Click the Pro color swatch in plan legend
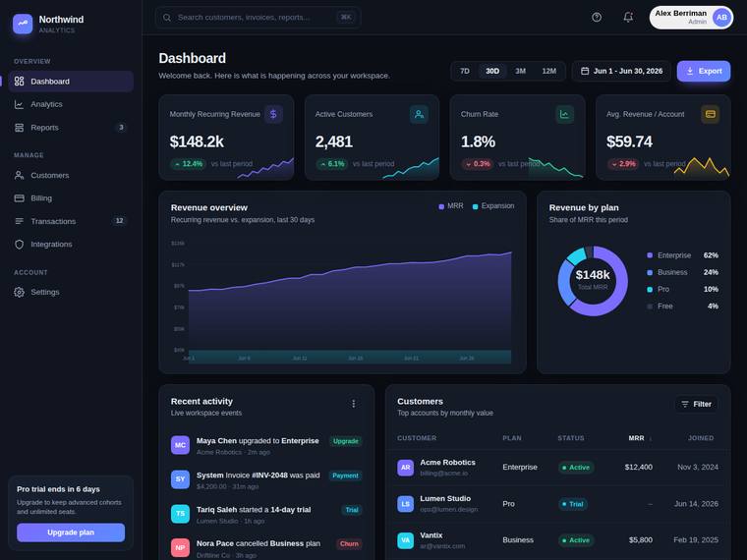The height and width of the screenshot is (560, 747). click(650, 289)
